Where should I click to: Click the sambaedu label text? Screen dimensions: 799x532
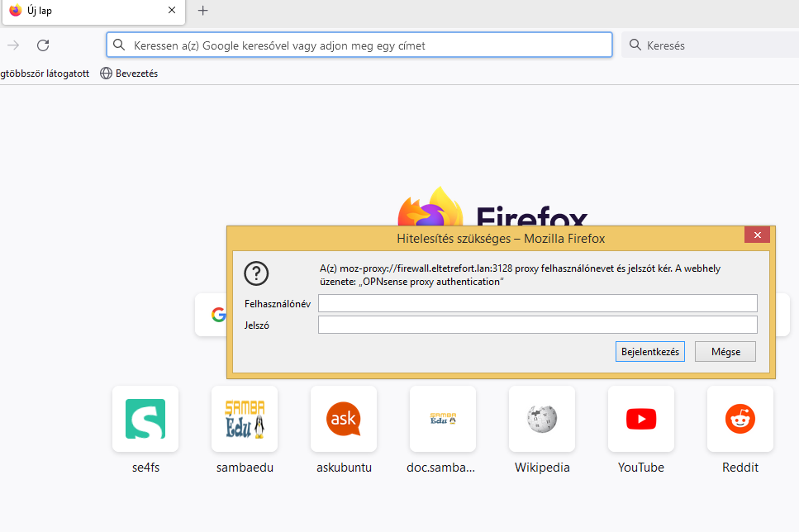245,468
